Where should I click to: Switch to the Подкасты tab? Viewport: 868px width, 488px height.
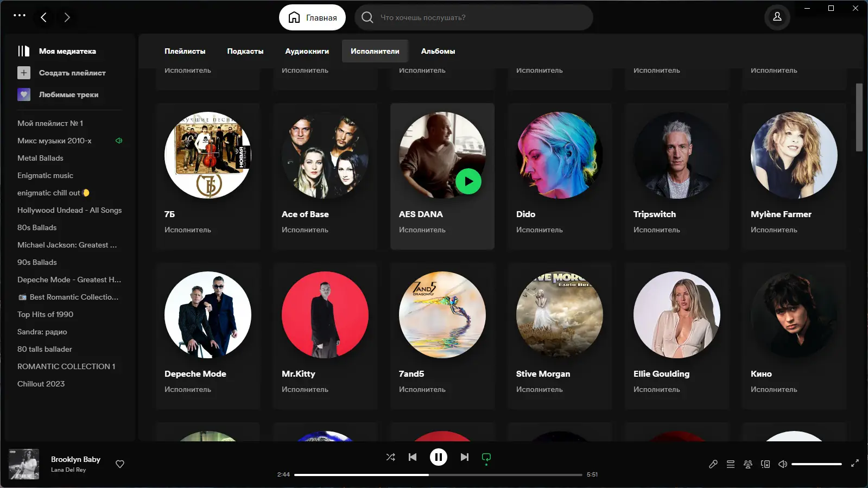pyautogui.click(x=245, y=51)
